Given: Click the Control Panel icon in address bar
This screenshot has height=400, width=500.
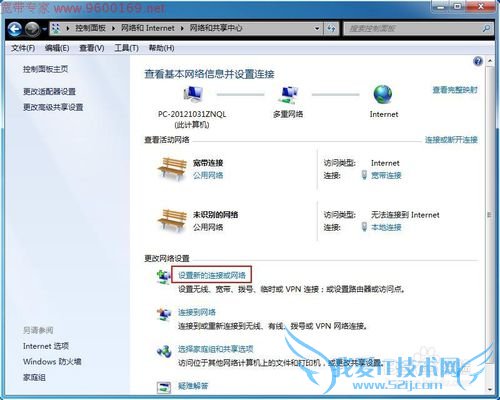Looking at the screenshot, I should point(56,29).
